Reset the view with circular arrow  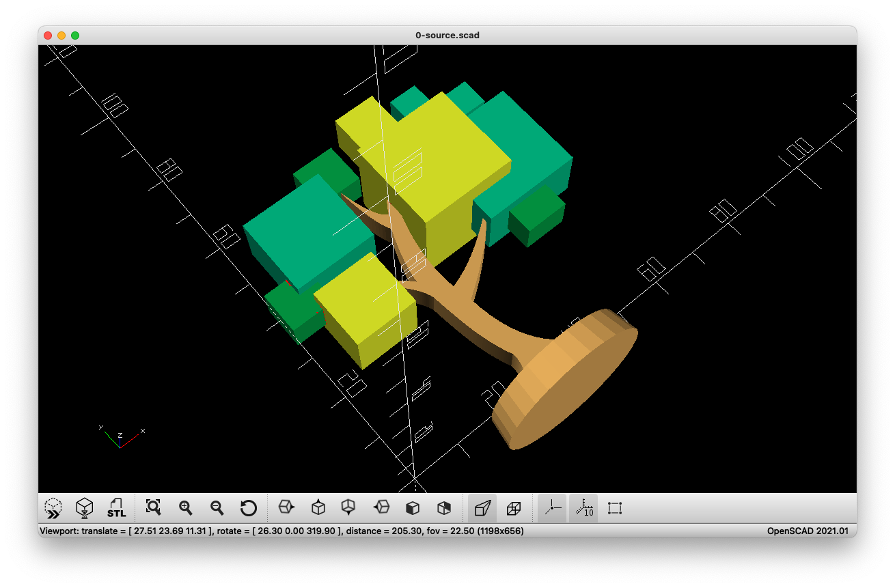pos(248,507)
